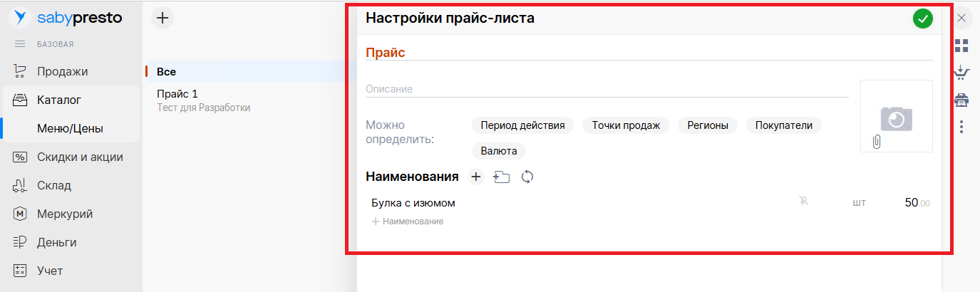Open Скидки и акции menu section
Screen dimensions: 980x292
click(80, 157)
